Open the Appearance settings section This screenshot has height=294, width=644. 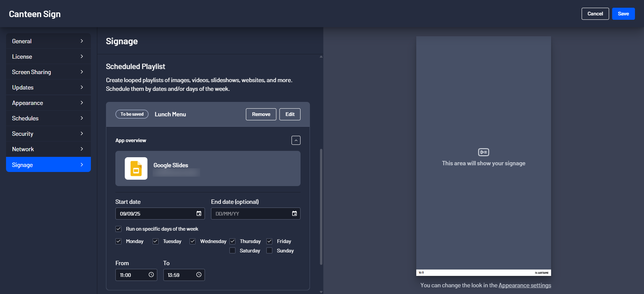[48, 103]
